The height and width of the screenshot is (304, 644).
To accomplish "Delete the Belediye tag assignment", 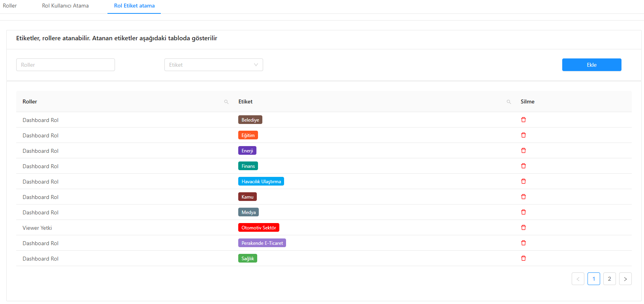I will (523, 120).
